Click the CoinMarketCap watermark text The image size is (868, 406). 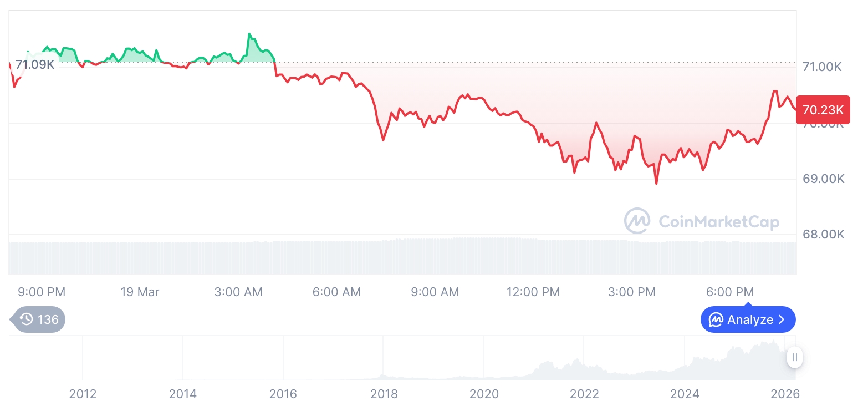click(719, 222)
